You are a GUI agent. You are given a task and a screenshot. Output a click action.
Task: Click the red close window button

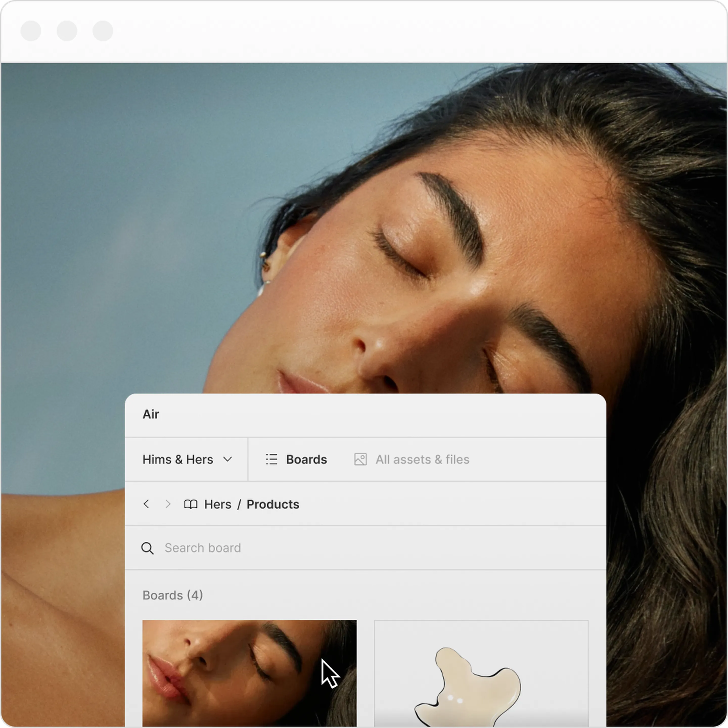(x=31, y=31)
